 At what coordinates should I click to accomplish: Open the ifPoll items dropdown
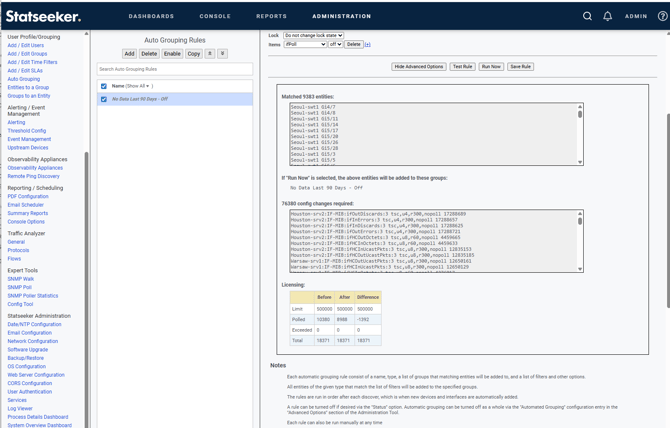click(306, 44)
